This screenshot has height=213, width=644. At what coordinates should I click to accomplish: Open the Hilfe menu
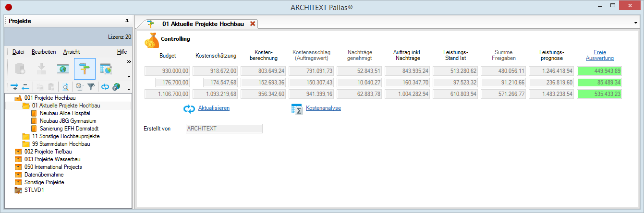coord(122,52)
